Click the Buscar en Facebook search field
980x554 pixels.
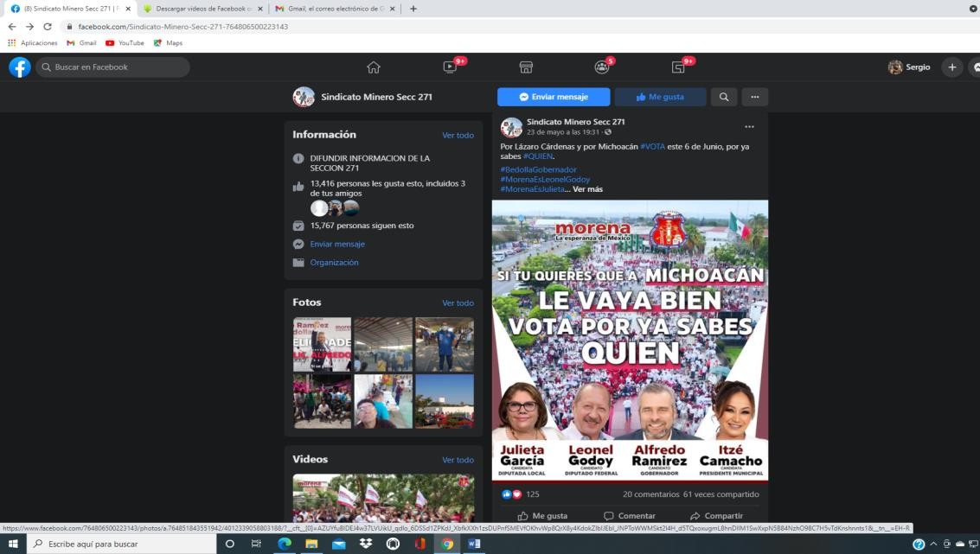click(112, 67)
